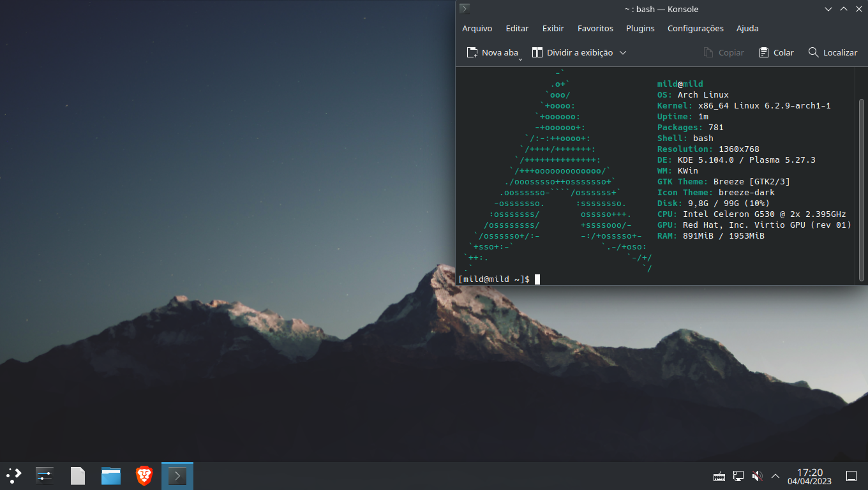Click the disk usage "9,8G / 99G (10%)"
Viewport: 868px width, 490px height.
[x=729, y=203]
